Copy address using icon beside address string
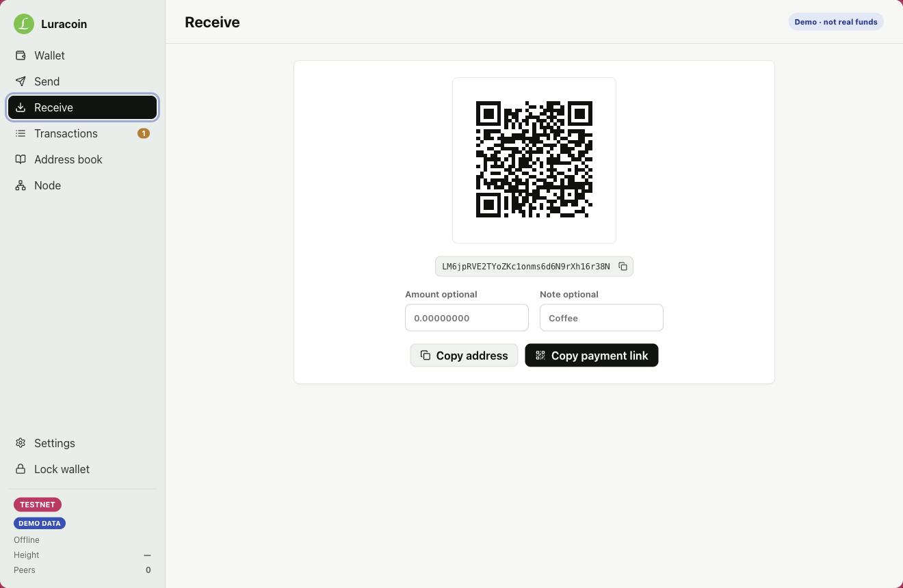 pyautogui.click(x=623, y=267)
